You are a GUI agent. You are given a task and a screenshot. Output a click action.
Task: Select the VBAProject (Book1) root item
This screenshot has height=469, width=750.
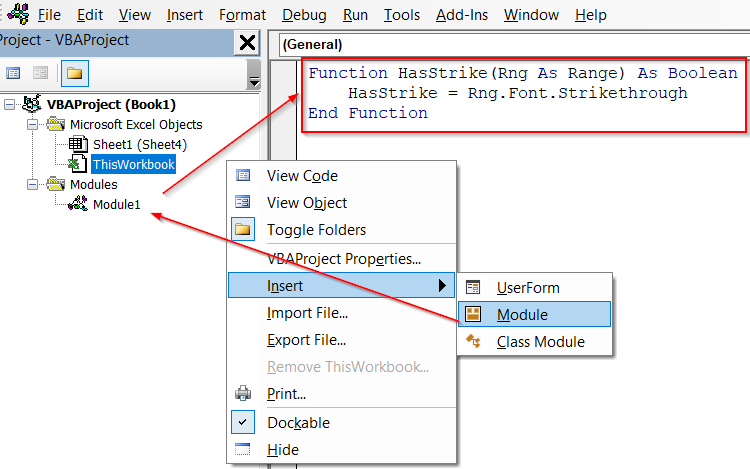coord(111,104)
